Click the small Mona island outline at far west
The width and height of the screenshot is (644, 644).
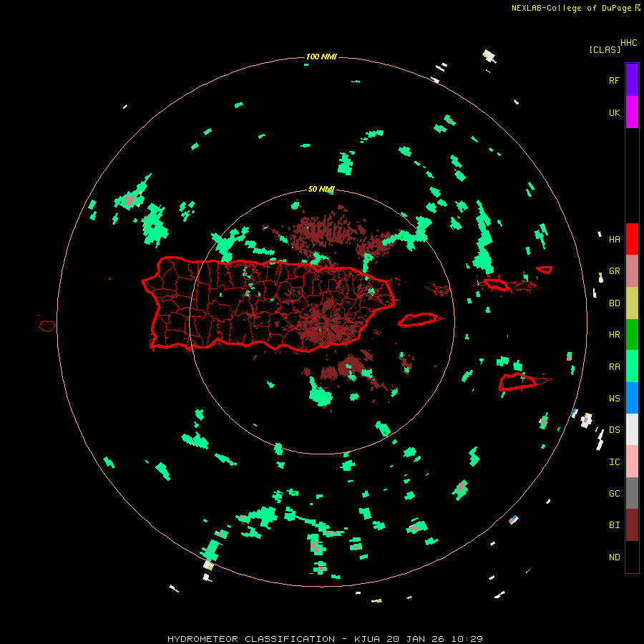(x=47, y=326)
